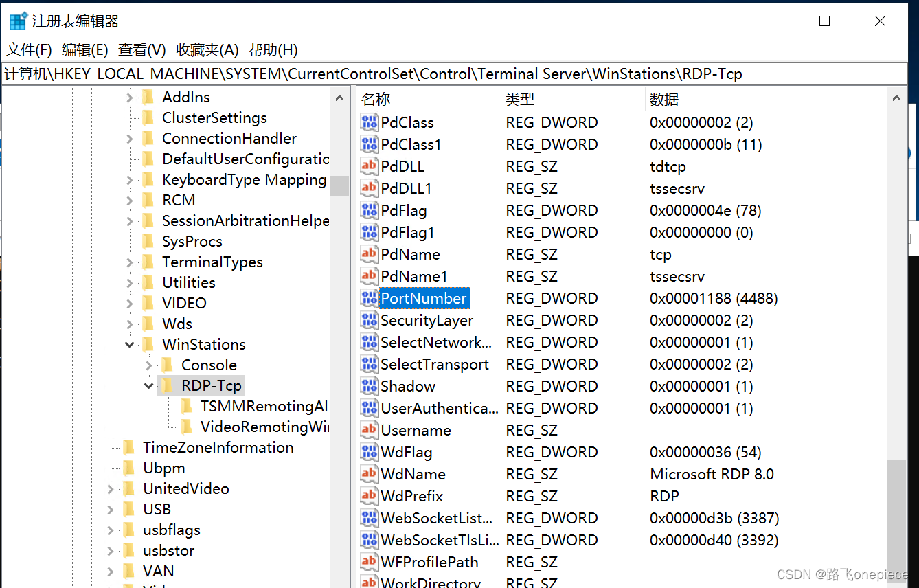This screenshot has height=588, width=919.
Task: Open the 收藏夹(A) menu
Action: 207,50
